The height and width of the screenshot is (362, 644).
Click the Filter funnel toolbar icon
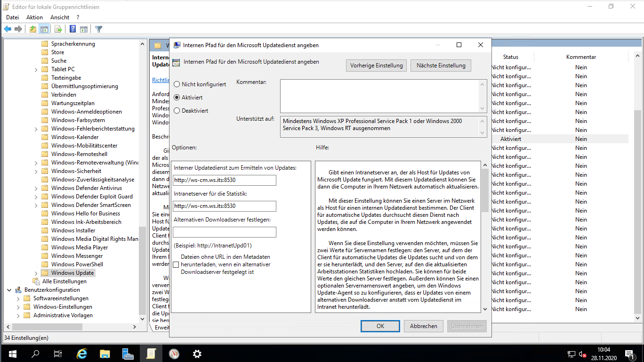coord(98,29)
